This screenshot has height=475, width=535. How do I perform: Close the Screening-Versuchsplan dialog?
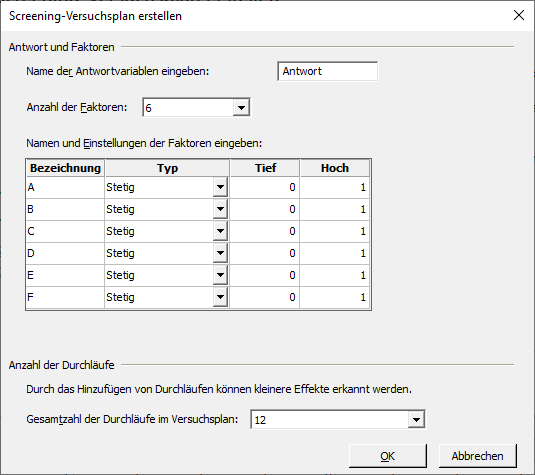(519, 15)
